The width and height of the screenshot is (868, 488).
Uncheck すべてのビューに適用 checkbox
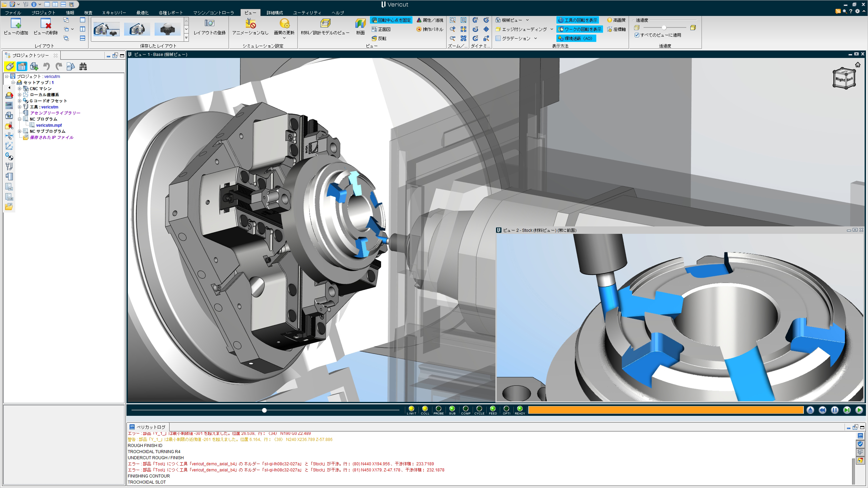(637, 35)
